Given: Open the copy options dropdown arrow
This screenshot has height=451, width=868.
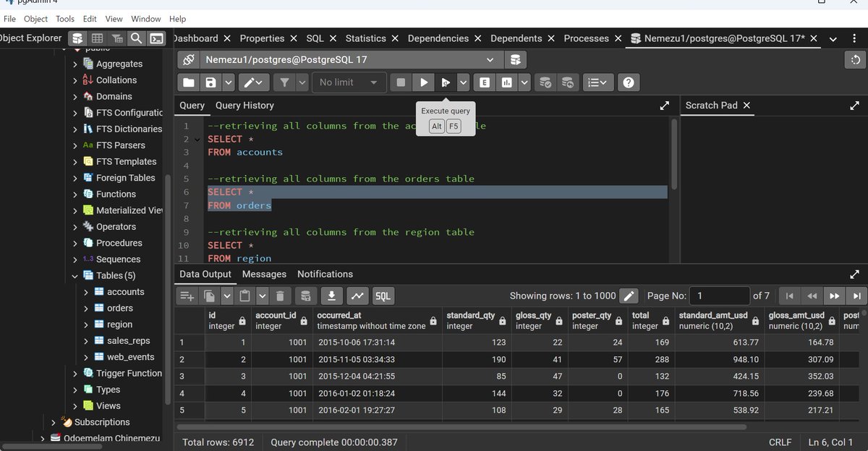Looking at the screenshot, I should [x=227, y=296].
